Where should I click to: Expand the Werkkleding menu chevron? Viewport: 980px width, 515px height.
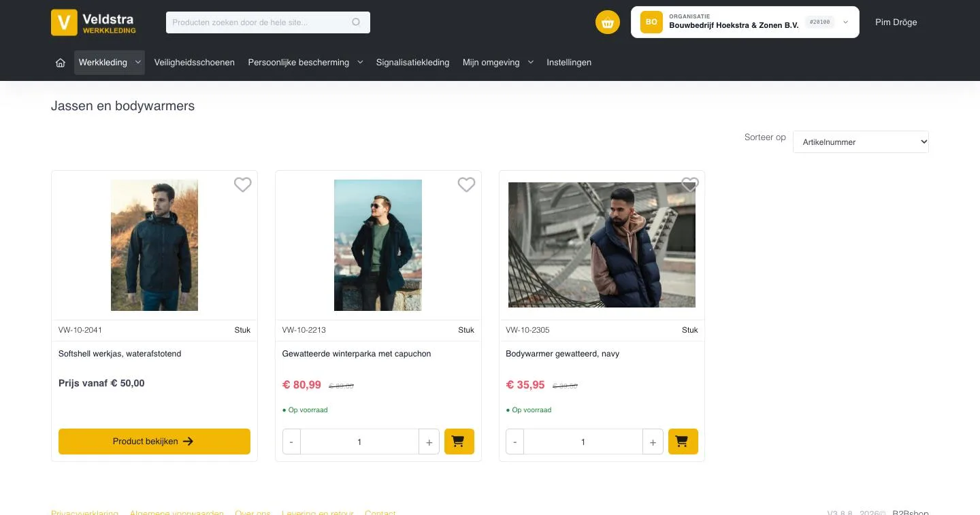[x=138, y=63]
